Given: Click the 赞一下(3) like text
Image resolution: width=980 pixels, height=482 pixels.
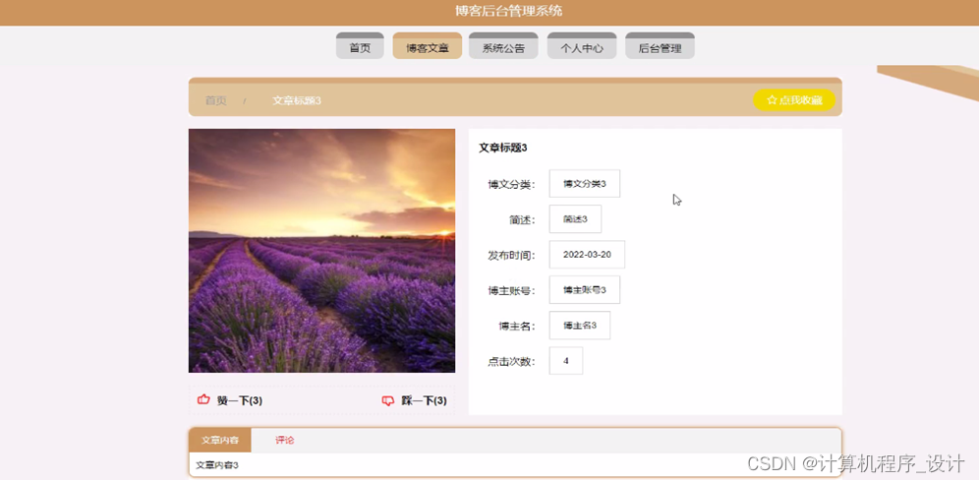Looking at the screenshot, I should tap(240, 400).
